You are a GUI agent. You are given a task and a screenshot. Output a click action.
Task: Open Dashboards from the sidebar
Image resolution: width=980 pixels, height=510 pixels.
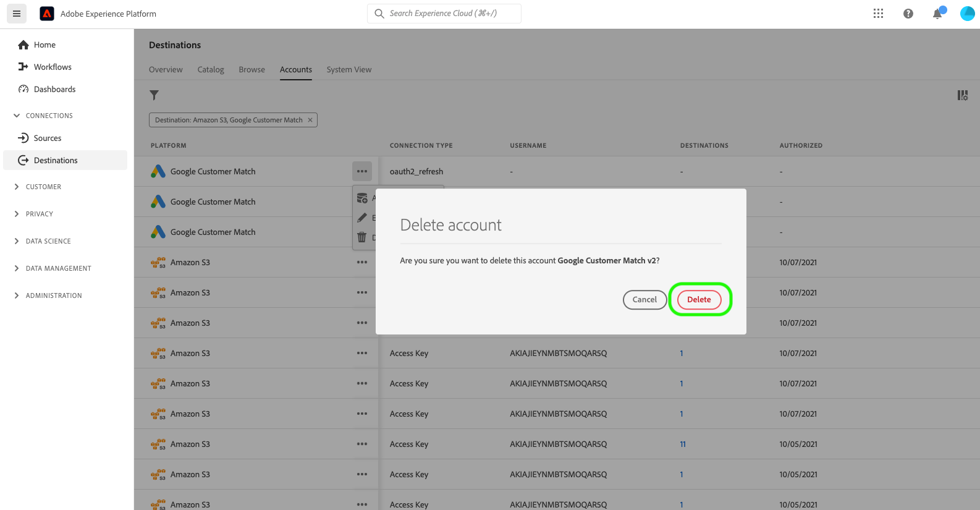55,89
